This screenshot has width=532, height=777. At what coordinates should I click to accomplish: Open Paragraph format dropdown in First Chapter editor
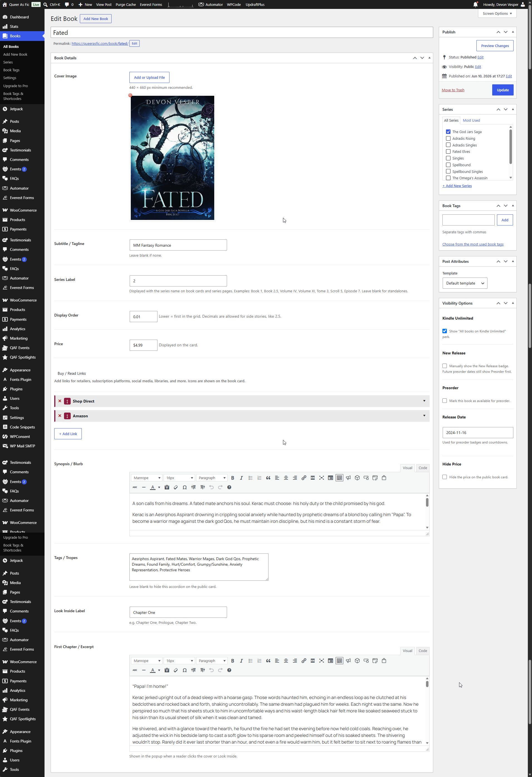click(x=212, y=661)
